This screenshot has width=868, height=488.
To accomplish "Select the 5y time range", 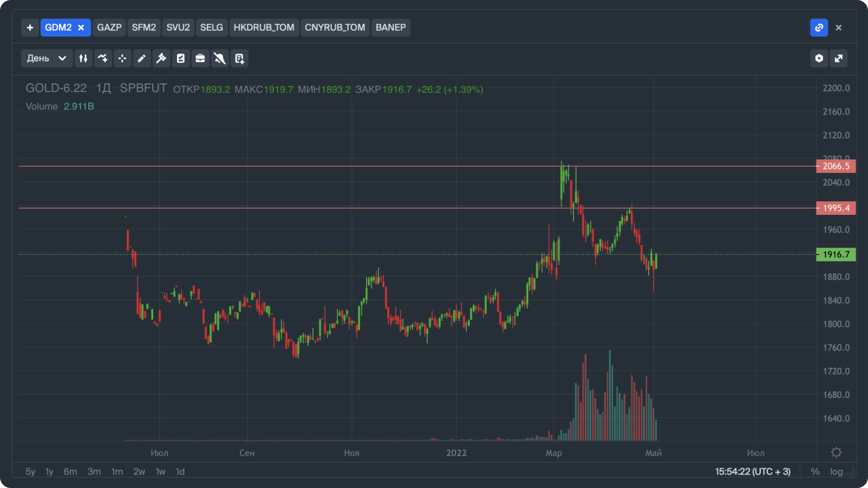I will pyautogui.click(x=31, y=472).
